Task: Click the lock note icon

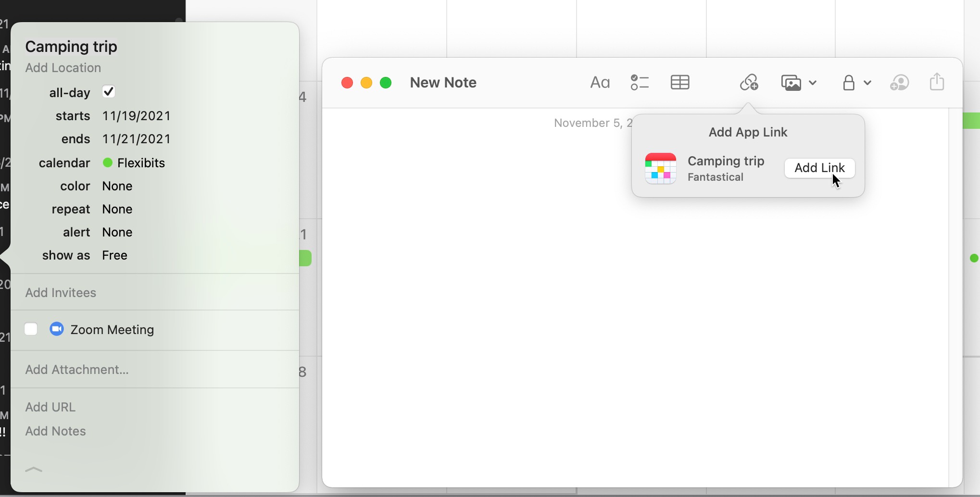Action: [849, 83]
